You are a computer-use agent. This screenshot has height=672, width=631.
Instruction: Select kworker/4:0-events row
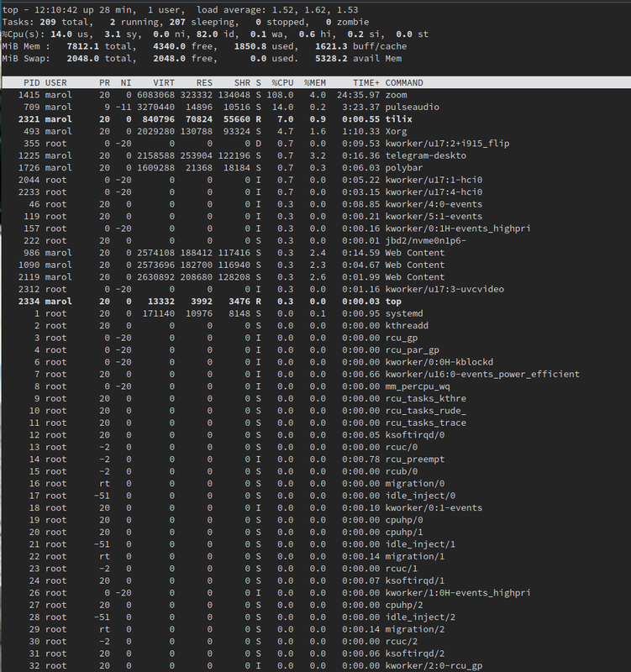[x=317, y=204]
